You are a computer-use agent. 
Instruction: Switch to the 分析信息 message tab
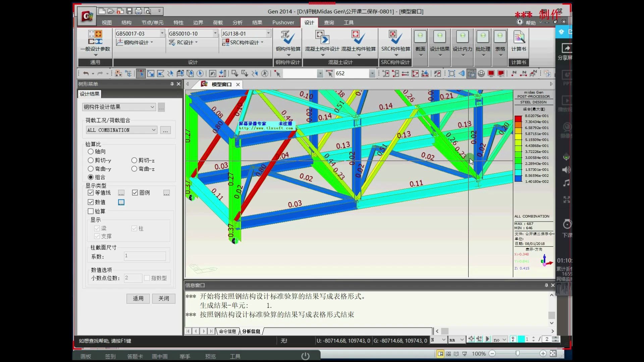tap(251, 331)
